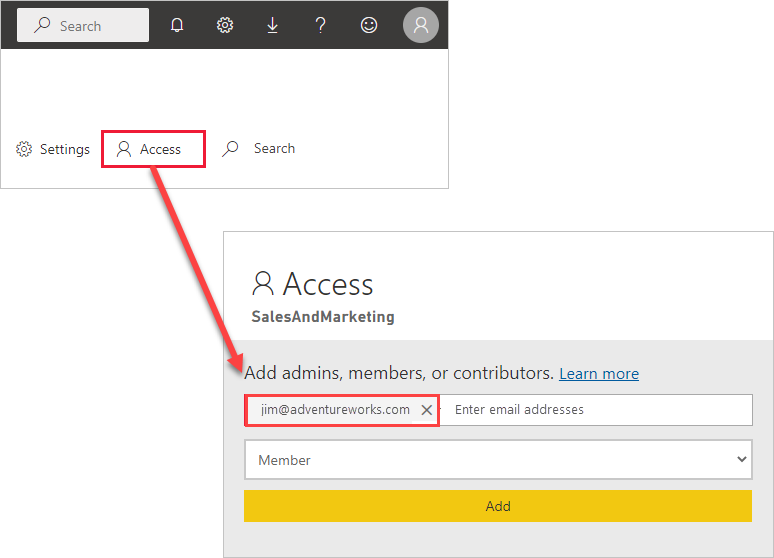Click the workspace Settings gear icon

point(24,149)
